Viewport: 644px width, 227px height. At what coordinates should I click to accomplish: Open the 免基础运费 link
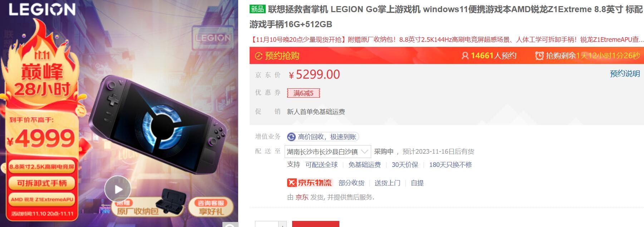coord(365,165)
